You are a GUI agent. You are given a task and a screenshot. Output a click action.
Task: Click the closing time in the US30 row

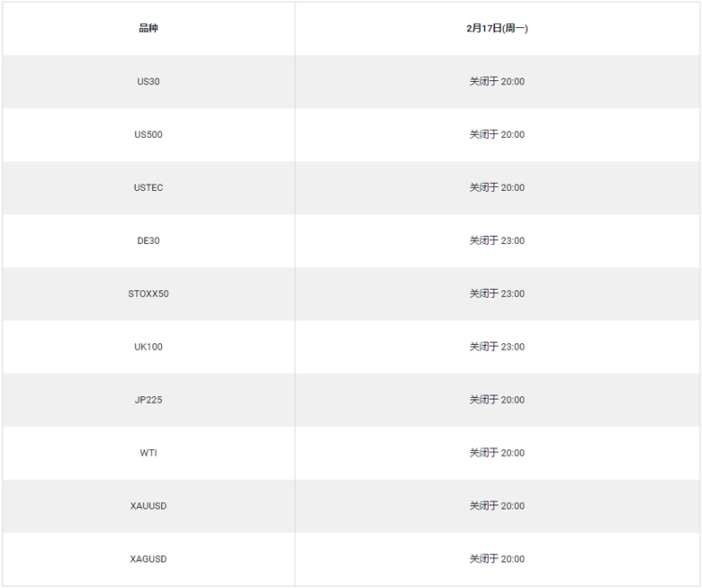(497, 81)
